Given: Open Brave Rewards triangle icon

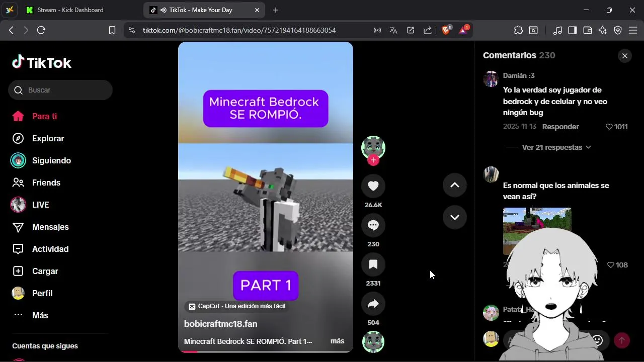Looking at the screenshot, I should click(463, 30).
